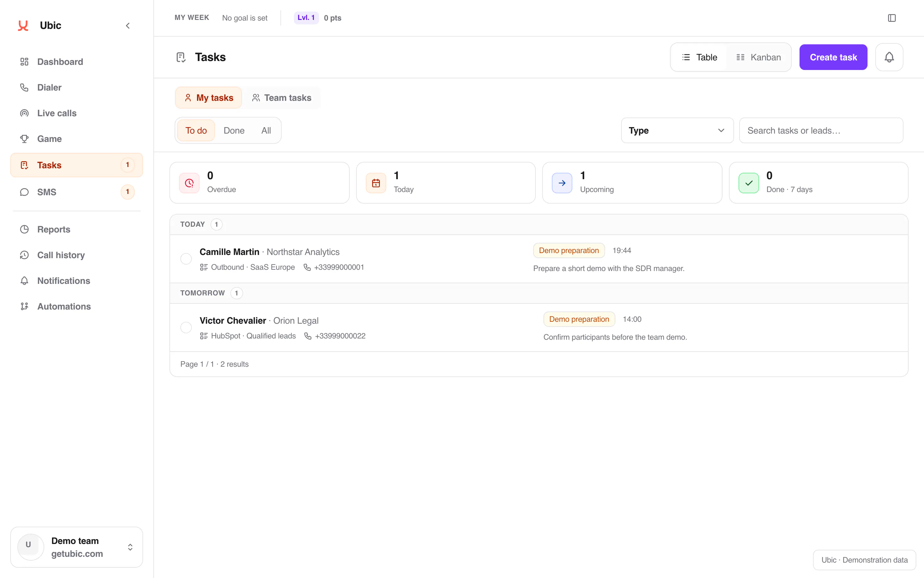Open the Notifications bell icon in the sidebar
This screenshot has width=924, height=578.
coord(24,280)
